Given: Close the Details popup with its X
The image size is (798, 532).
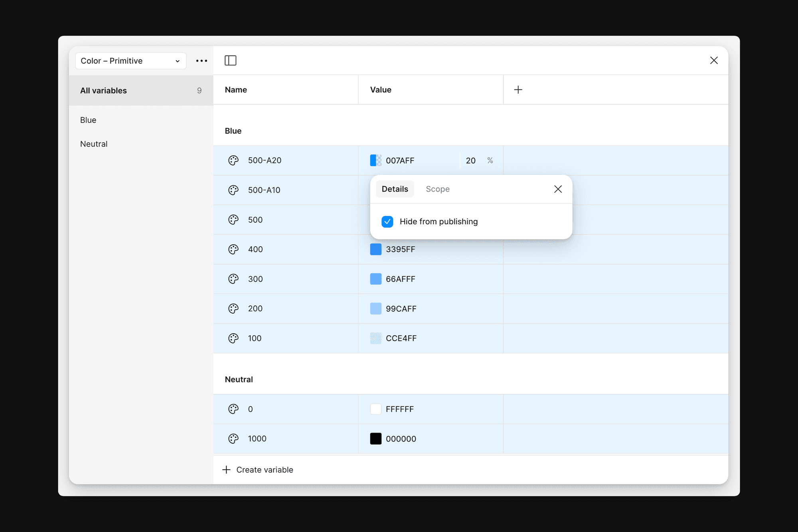Looking at the screenshot, I should [558, 189].
